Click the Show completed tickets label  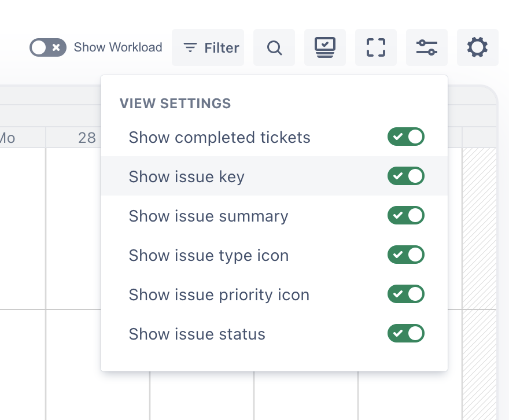(219, 138)
